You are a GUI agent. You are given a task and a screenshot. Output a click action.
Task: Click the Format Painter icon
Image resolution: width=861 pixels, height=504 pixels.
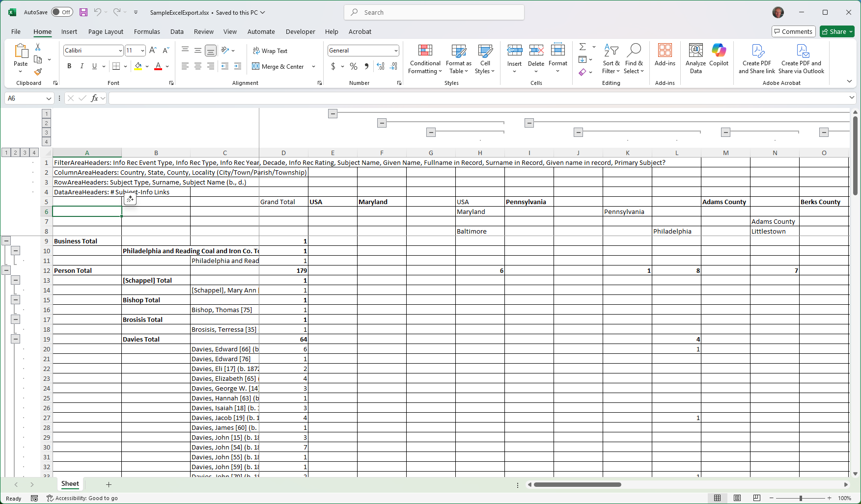38,72
